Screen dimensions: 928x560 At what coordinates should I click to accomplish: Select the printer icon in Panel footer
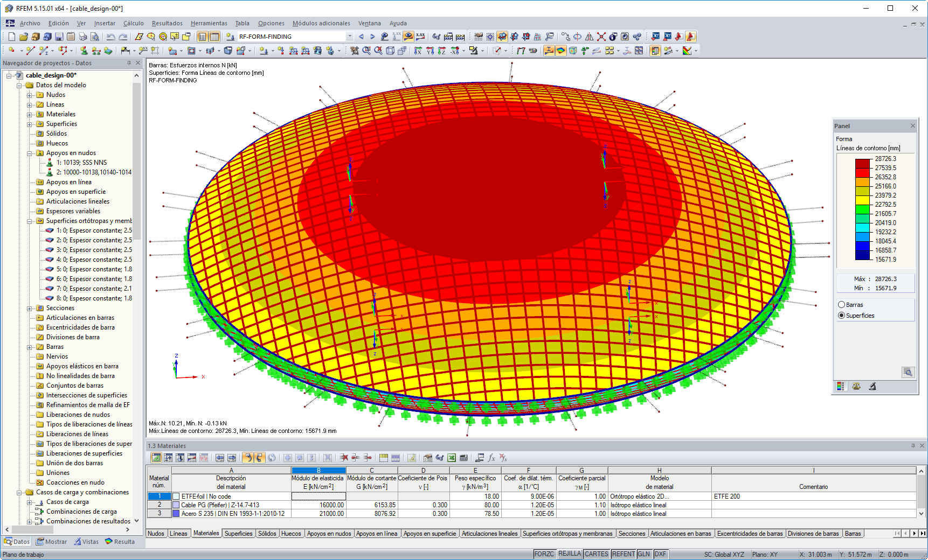(x=873, y=386)
